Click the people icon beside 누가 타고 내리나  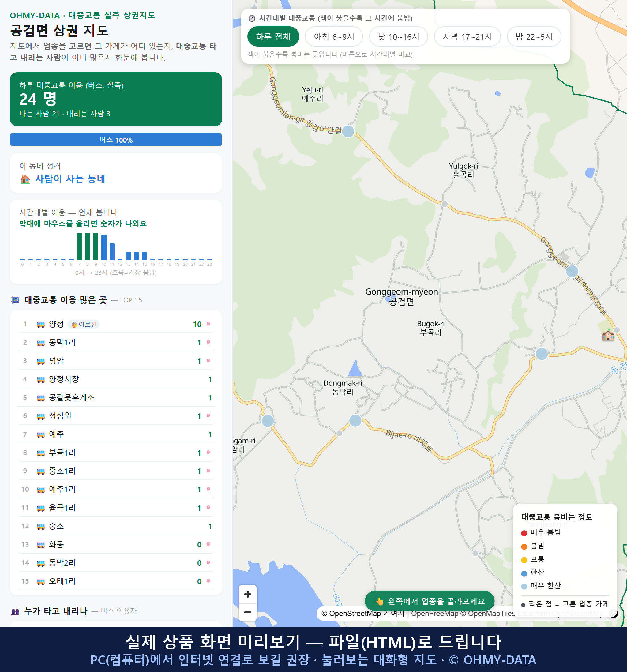pos(15,611)
